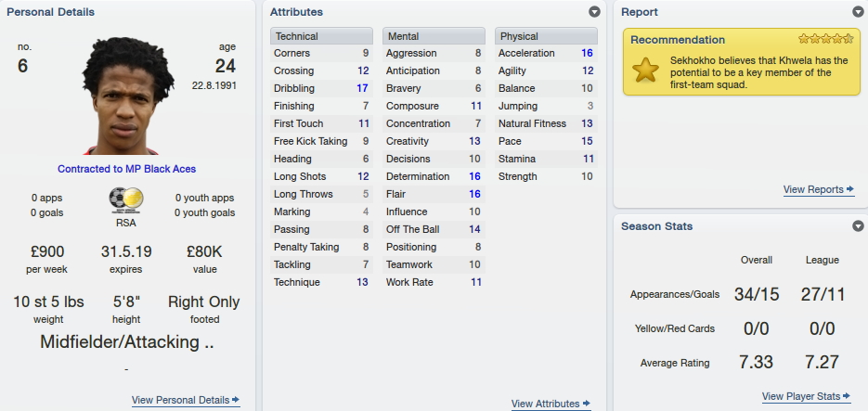Click the arrow icon next to View Reports
Image resolution: width=868 pixels, height=411 pixels.
[850, 189]
